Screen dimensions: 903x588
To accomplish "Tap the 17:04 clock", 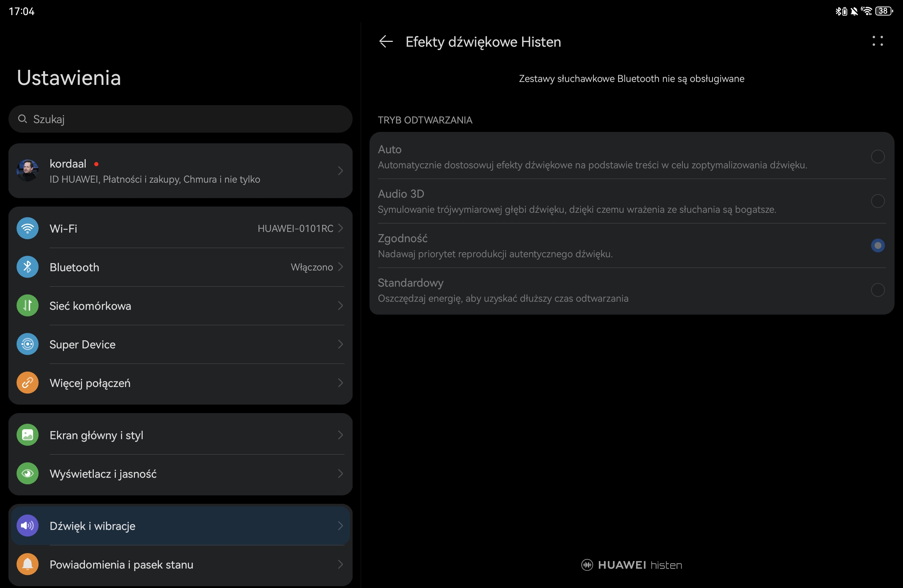I will click(21, 11).
